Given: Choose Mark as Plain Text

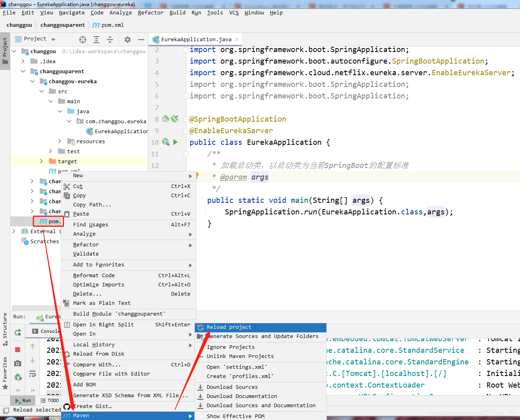Looking at the screenshot, I should point(128,303).
